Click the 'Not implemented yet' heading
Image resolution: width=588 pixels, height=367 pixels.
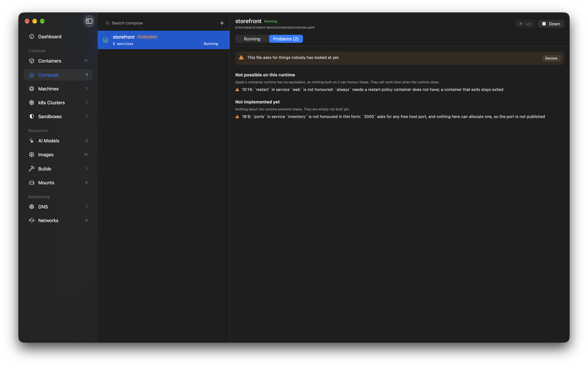click(x=257, y=102)
